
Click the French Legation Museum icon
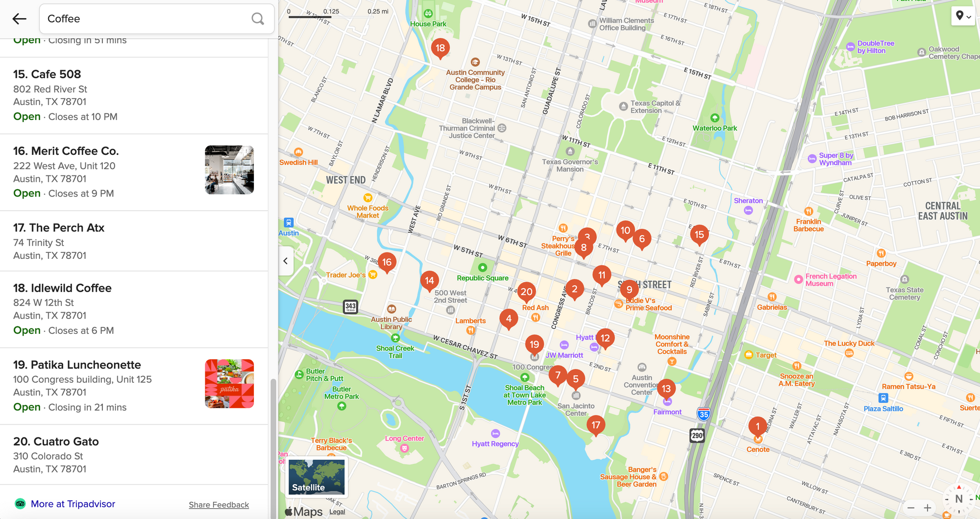[x=799, y=279]
